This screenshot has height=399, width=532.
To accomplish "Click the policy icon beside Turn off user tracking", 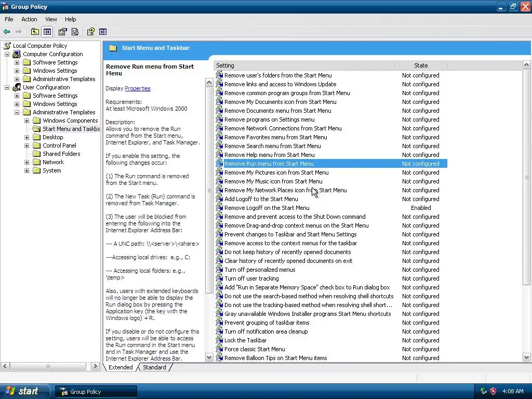I will [219, 278].
